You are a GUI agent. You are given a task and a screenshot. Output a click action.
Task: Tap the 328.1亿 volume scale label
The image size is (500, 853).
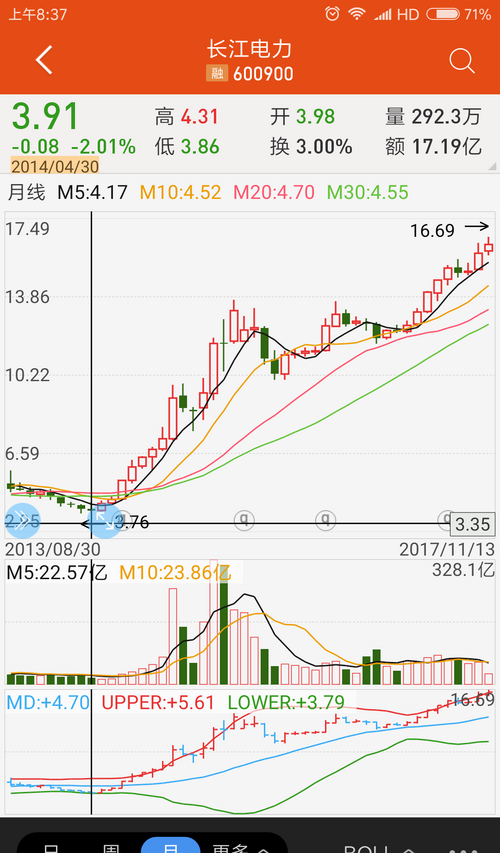[x=463, y=570]
